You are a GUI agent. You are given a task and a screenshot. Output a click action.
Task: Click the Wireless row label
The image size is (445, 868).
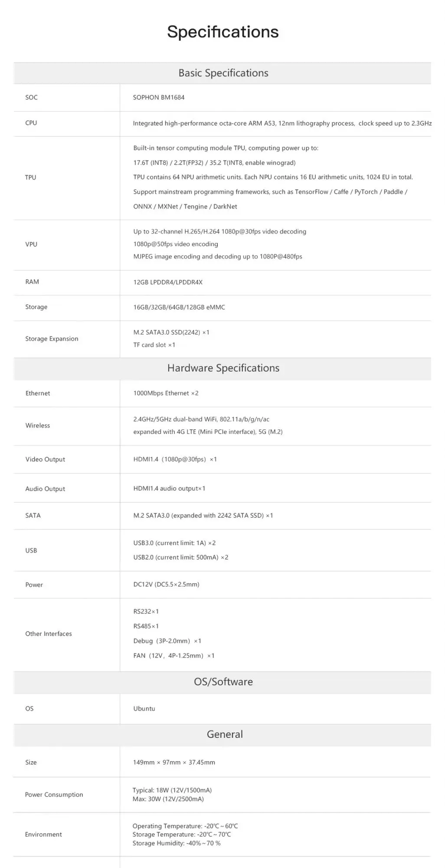pyautogui.click(x=38, y=426)
